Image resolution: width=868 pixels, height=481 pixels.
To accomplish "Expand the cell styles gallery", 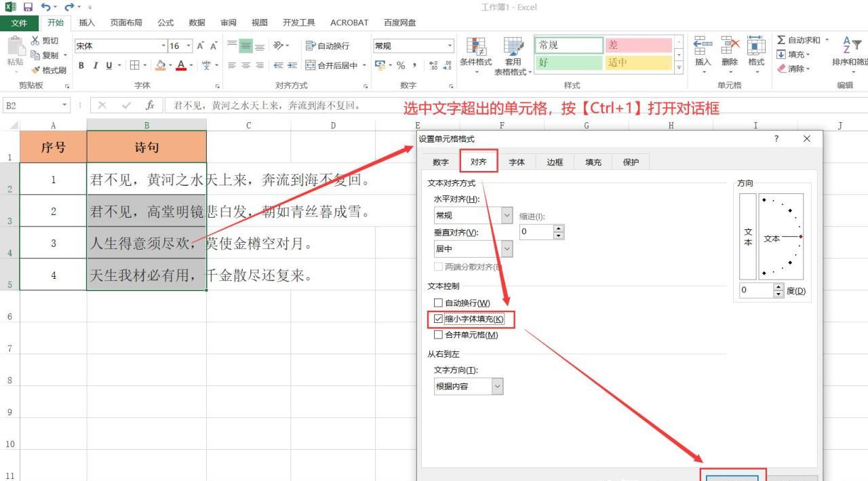I will pyautogui.click(x=679, y=66).
